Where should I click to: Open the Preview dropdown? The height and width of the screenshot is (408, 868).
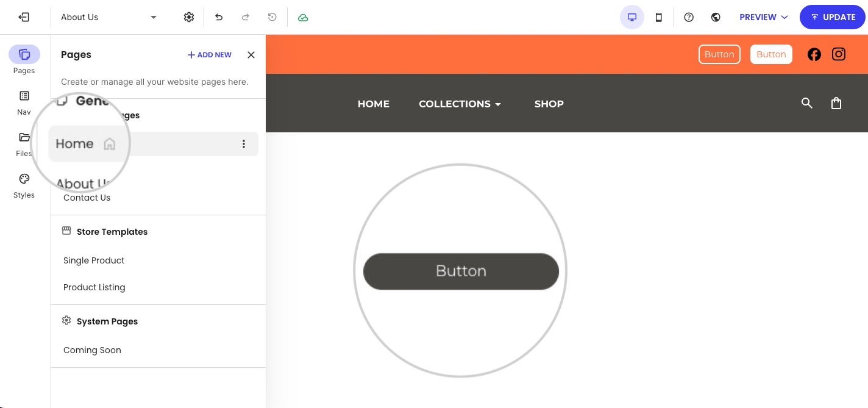[x=764, y=17]
